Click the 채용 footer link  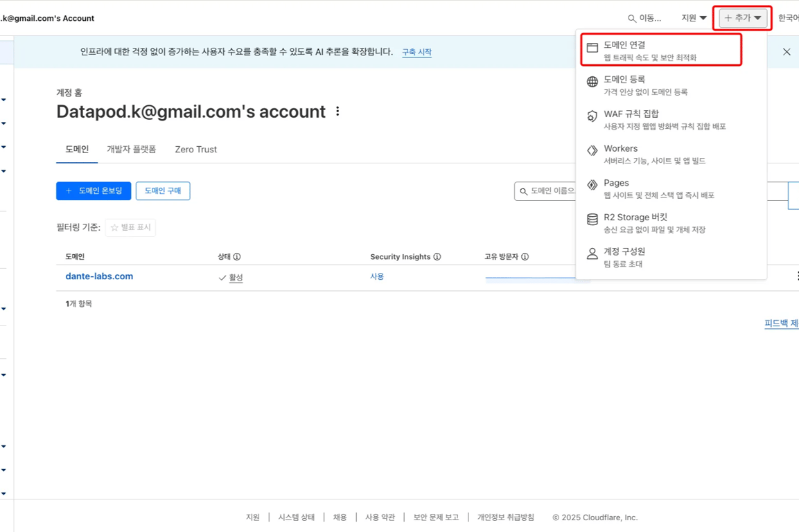(340, 517)
